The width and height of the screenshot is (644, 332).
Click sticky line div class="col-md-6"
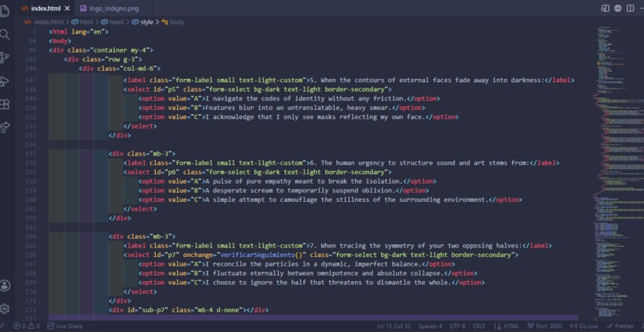120,69
